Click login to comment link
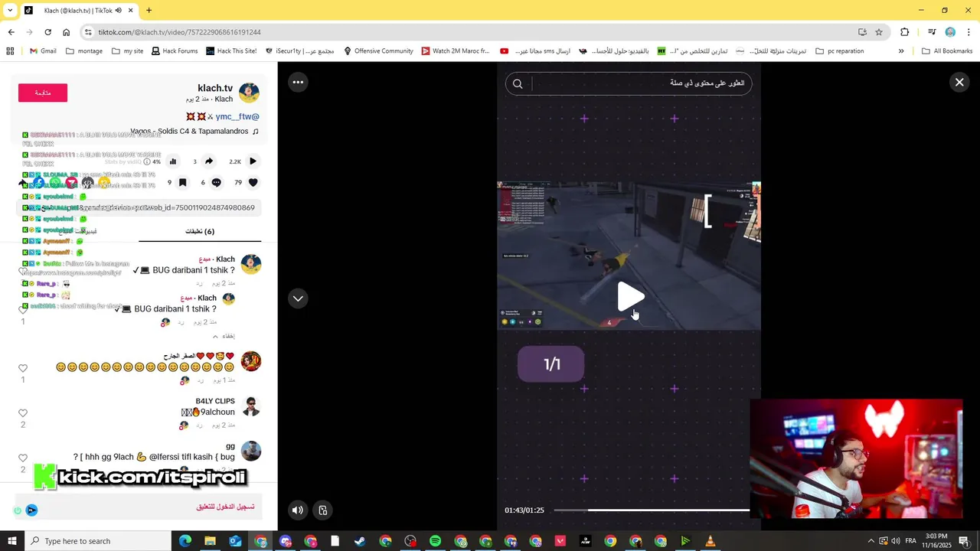 (x=225, y=507)
